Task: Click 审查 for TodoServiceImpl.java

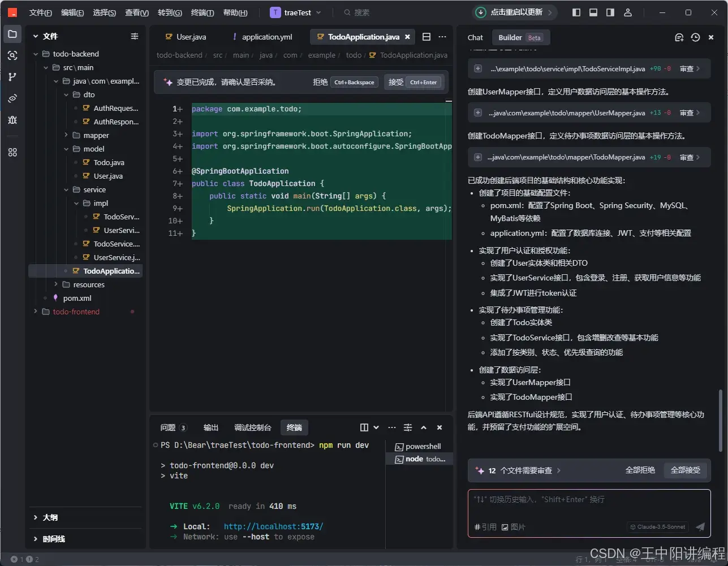Action: [x=690, y=68]
